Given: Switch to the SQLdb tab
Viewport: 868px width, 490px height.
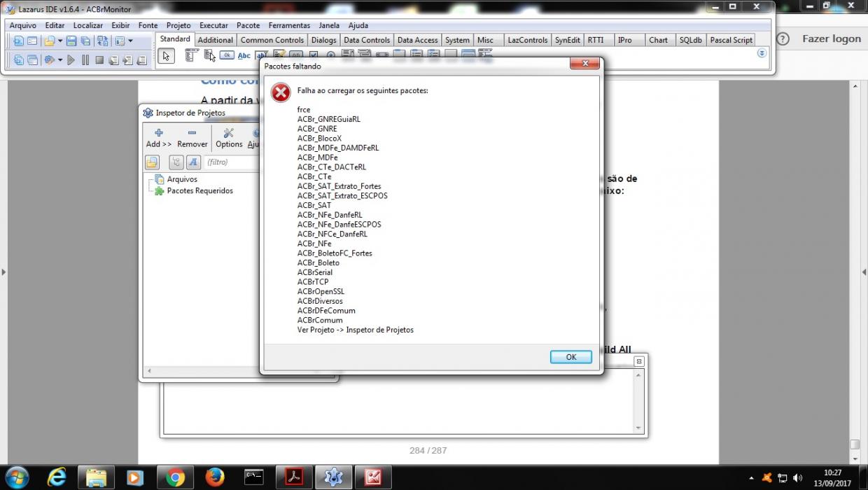Looking at the screenshot, I should [691, 40].
